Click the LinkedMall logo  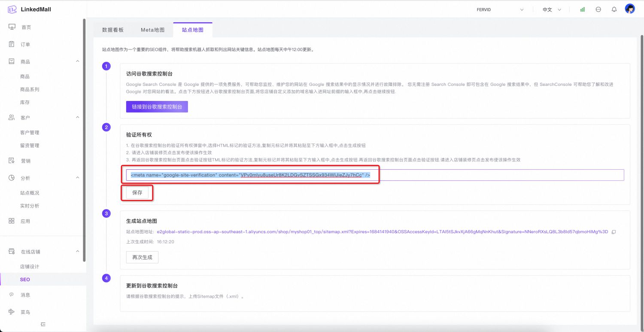30,9
